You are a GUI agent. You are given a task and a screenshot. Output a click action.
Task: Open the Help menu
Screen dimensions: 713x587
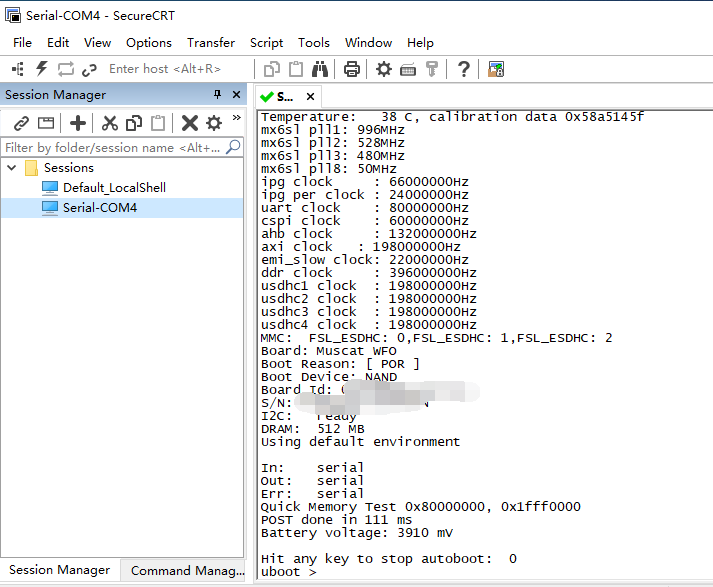pyautogui.click(x=420, y=43)
